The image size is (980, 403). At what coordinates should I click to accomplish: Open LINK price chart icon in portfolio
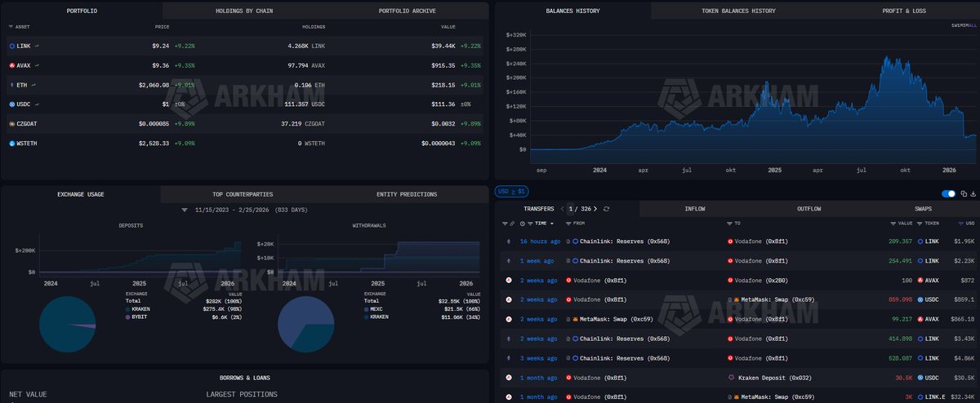click(37, 46)
